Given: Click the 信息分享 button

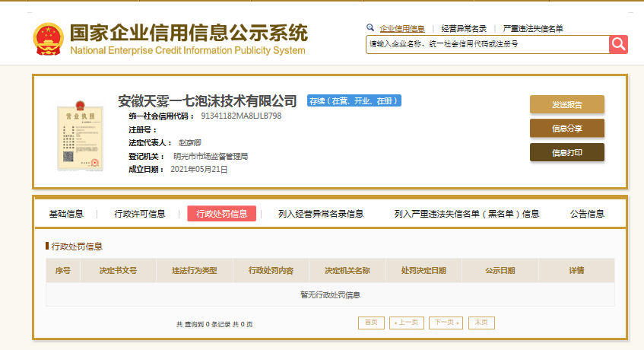Looking at the screenshot, I should (566, 128).
